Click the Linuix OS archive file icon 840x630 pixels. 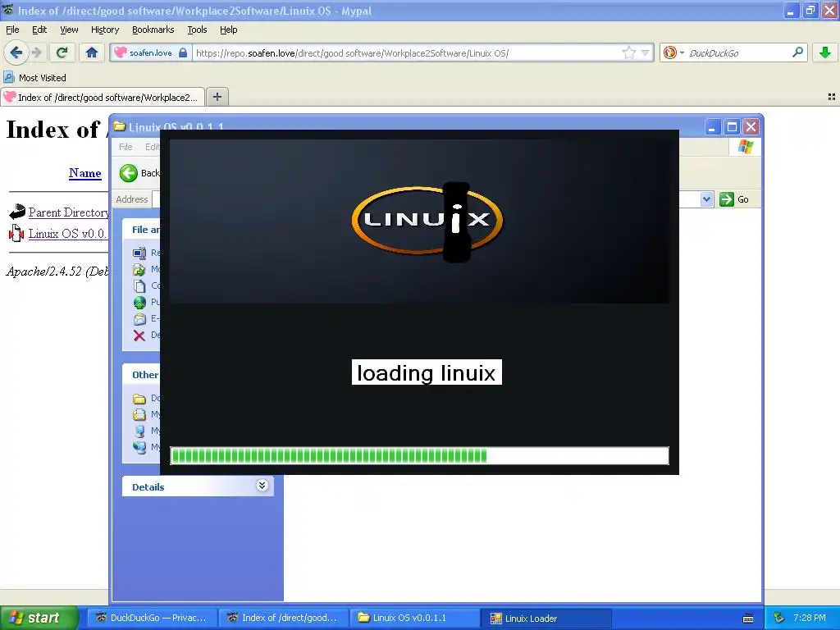[x=16, y=233]
